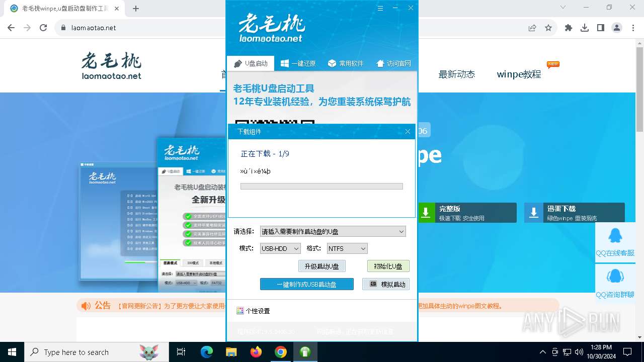This screenshot has height=362, width=644.
Task: Open Windows Start menu
Action: 12,352
